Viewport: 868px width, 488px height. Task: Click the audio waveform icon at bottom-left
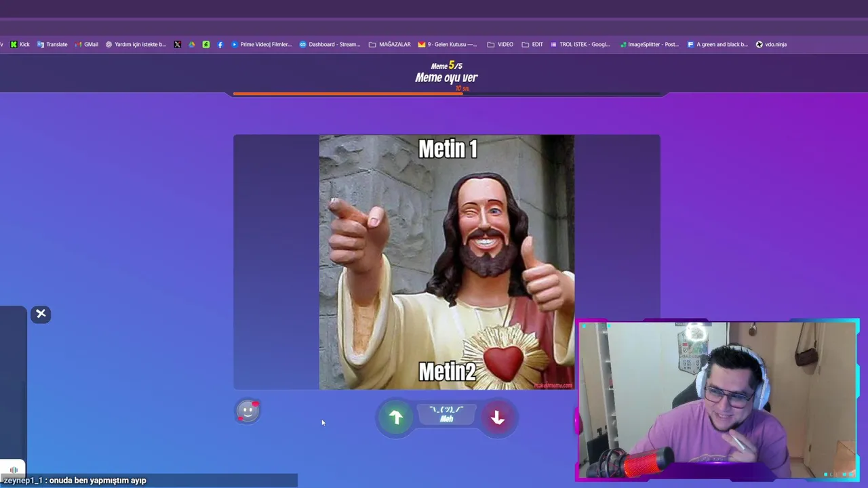[x=14, y=470]
